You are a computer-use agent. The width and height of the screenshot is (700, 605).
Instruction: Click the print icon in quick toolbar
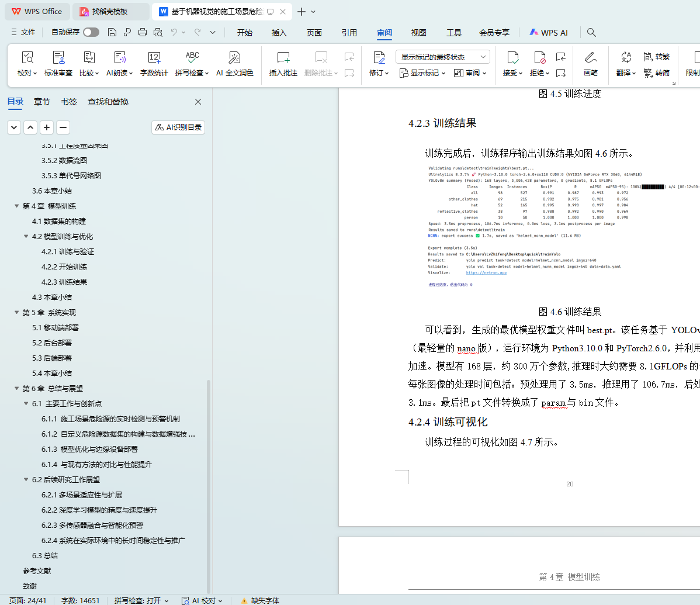pyautogui.click(x=143, y=33)
